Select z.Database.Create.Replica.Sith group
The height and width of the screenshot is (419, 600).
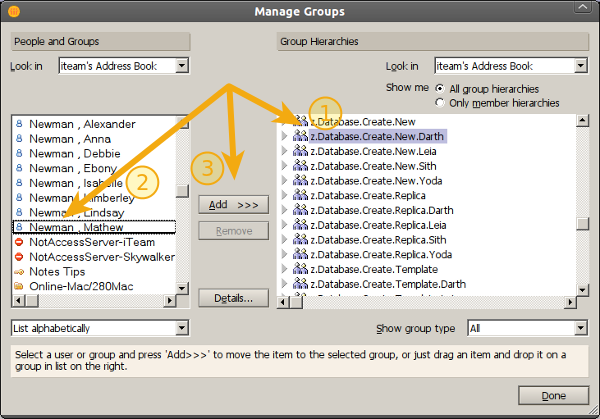tap(378, 240)
